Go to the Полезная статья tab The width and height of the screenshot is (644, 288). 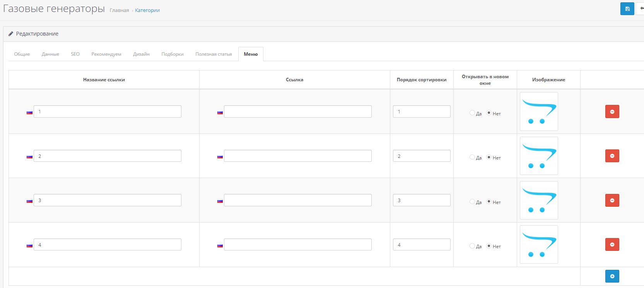(214, 54)
